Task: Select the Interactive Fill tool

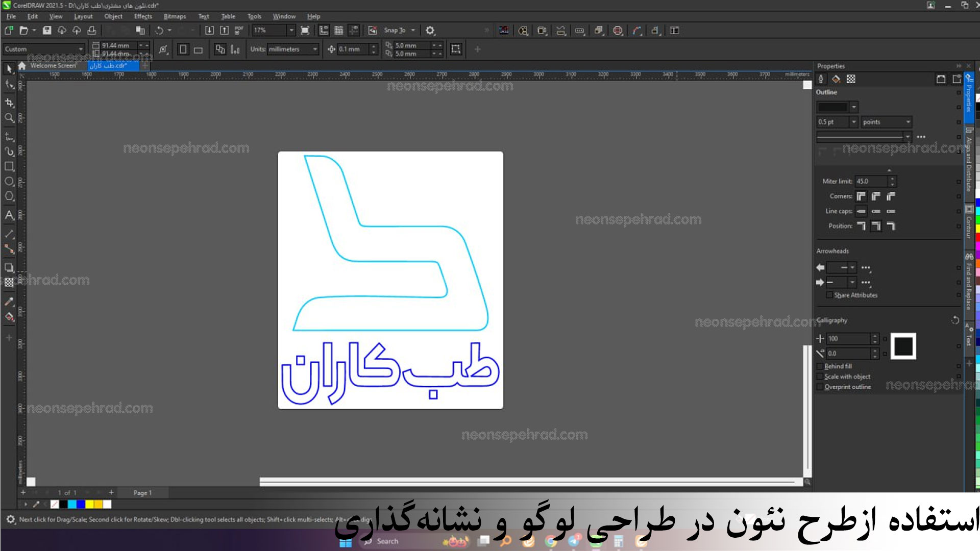Action: (x=9, y=317)
